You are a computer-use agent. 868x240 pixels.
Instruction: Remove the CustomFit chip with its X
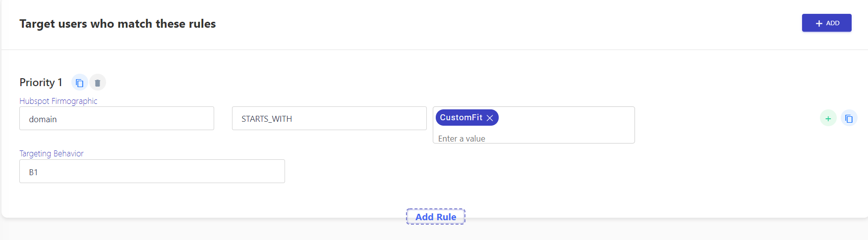pyautogui.click(x=490, y=118)
